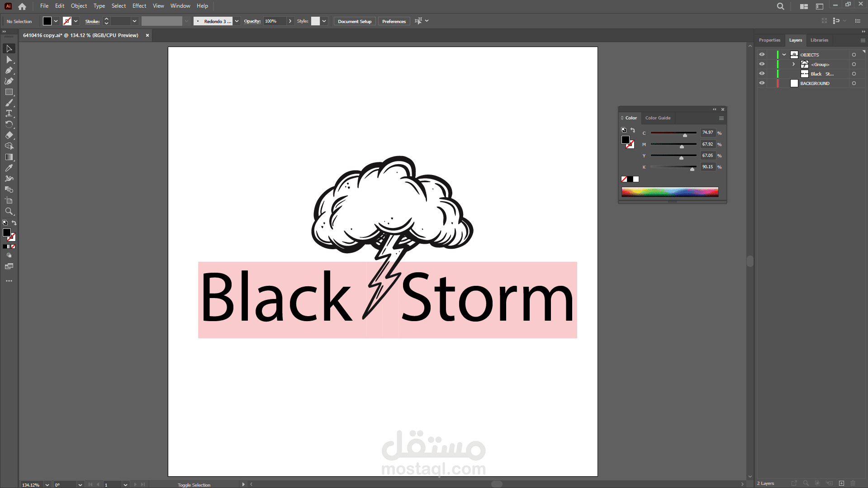Open the Effect menu
This screenshot has width=868, height=488.
click(x=139, y=6)
